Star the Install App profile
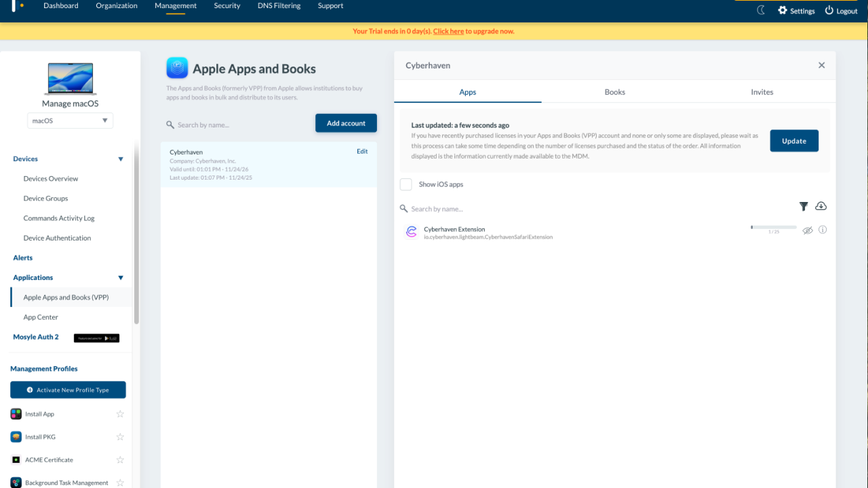This screenshot has width=868, height=488. (120, 414)
